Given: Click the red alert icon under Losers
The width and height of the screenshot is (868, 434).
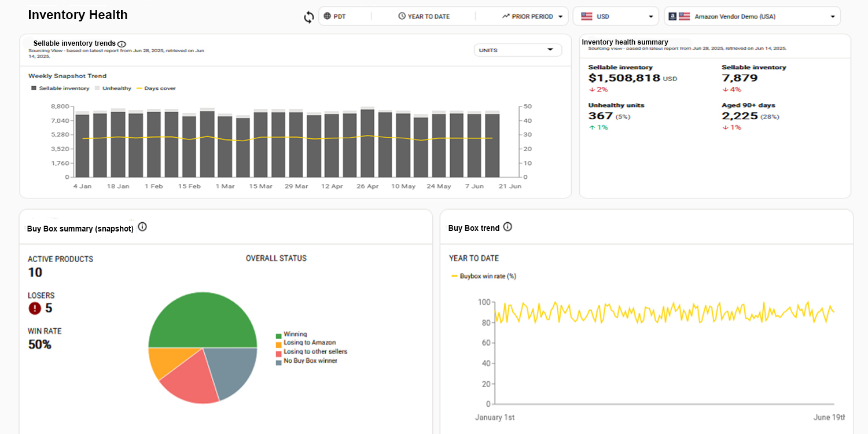Looking at the screenshot, I should 35,308.
